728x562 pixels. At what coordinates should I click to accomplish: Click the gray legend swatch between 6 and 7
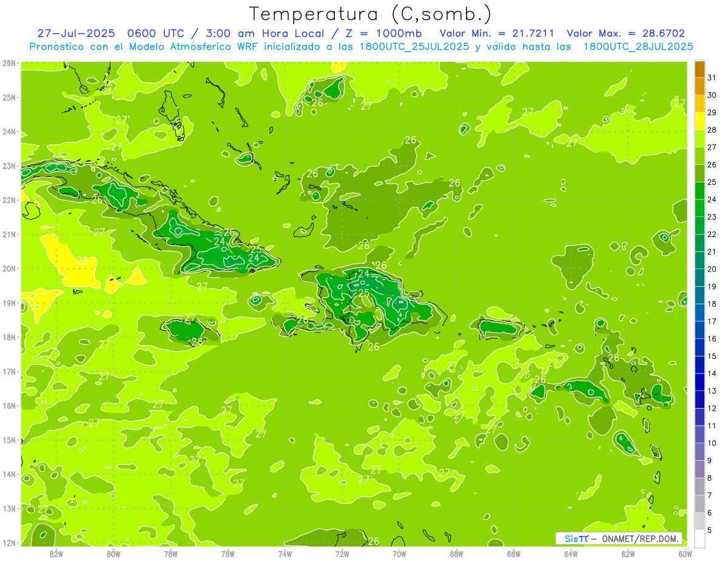click(699, 504)
